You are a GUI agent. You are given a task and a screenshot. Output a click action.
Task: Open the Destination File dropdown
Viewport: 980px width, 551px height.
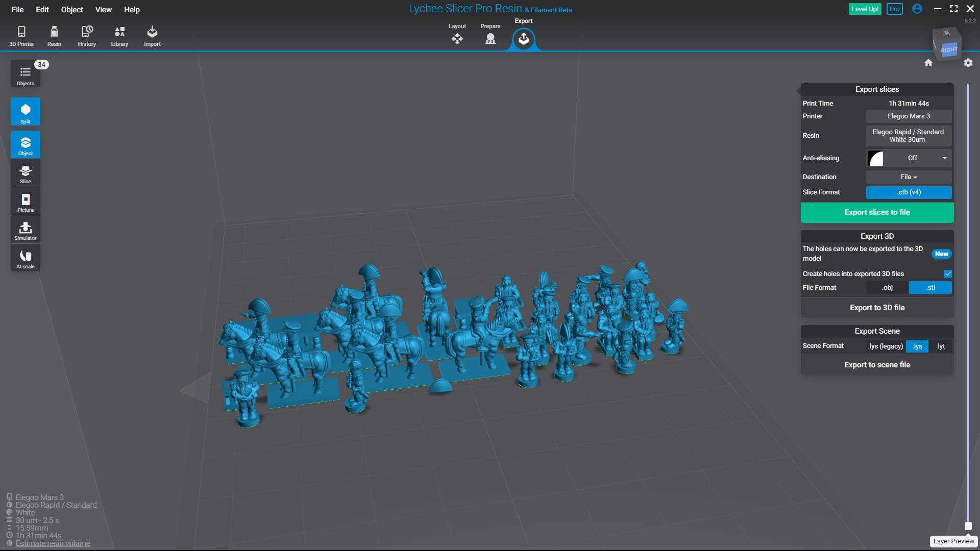[x=909, y=177]
